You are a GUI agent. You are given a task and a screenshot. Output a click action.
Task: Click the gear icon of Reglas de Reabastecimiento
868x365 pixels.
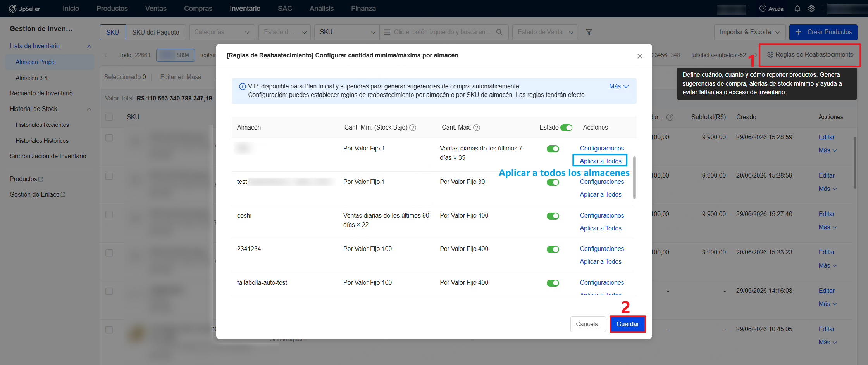point(770,55)
